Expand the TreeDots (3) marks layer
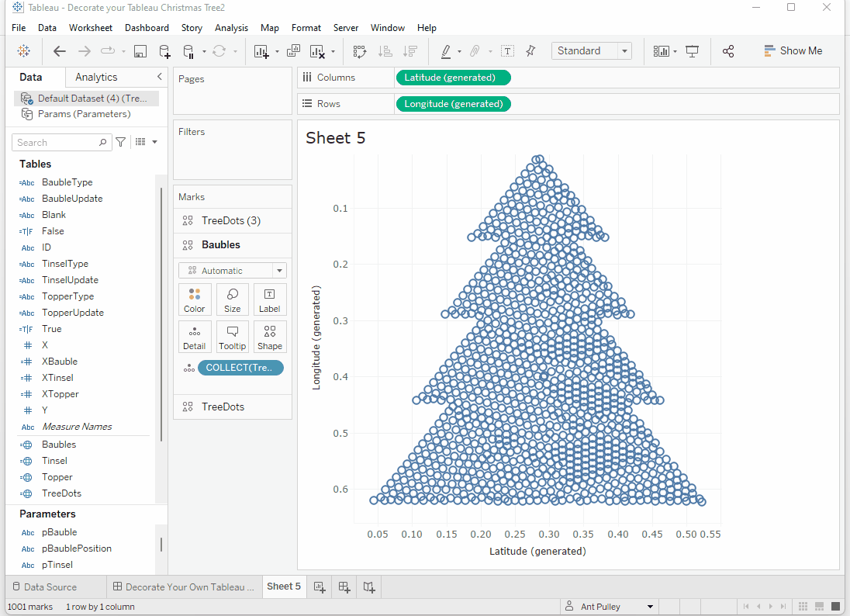The height and width of the screenshot is (616, 850). click(x=232, y=220)
